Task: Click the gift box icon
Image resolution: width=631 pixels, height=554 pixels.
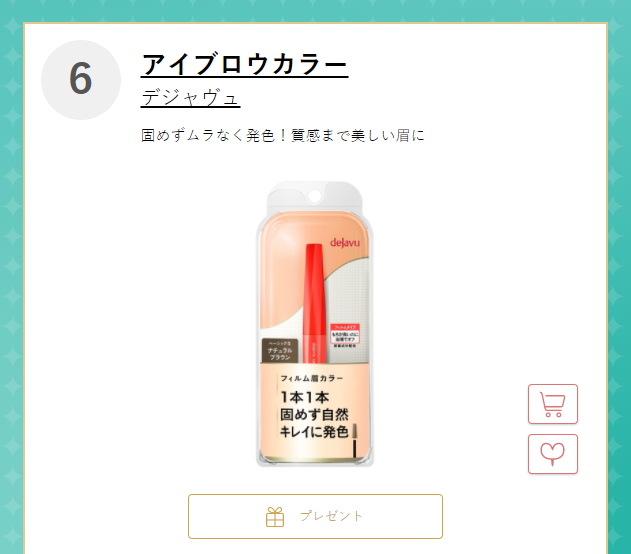Action: 275,516
